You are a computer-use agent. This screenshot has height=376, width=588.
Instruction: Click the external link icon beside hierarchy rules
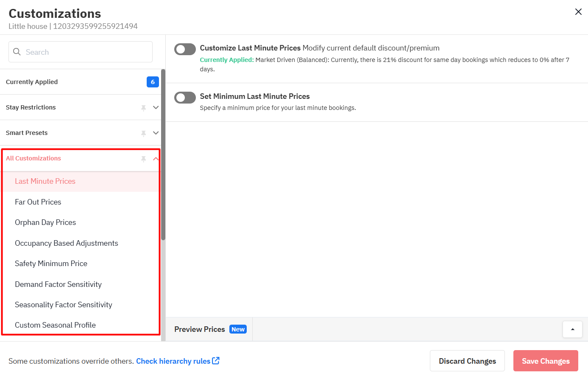[x=216, y=361]
